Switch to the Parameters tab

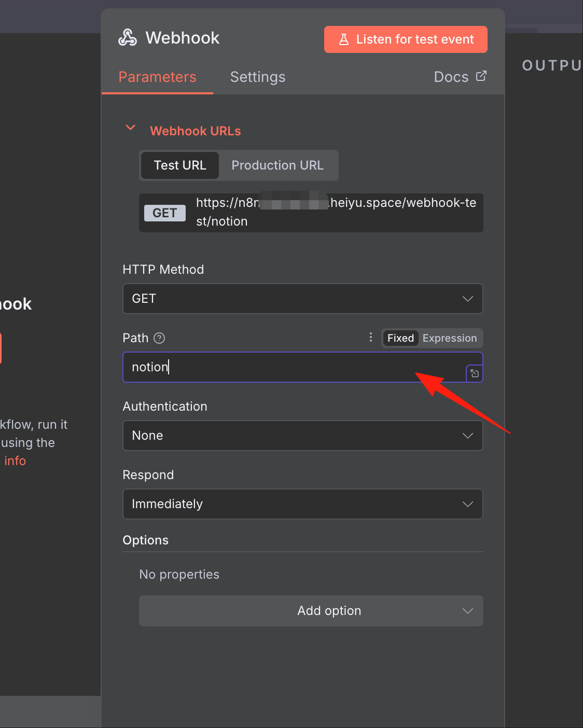pyautogui.click(x=157, y=77)
